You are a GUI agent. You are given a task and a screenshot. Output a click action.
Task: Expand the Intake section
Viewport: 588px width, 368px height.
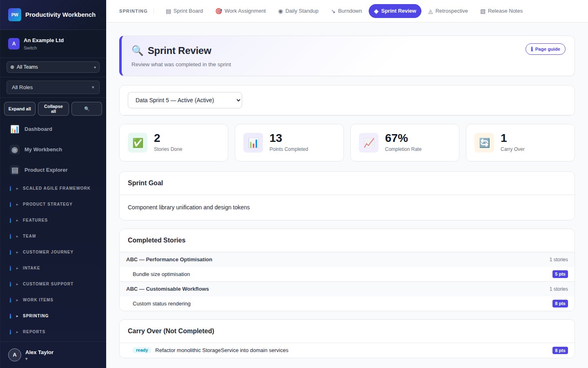coord(53,268)
